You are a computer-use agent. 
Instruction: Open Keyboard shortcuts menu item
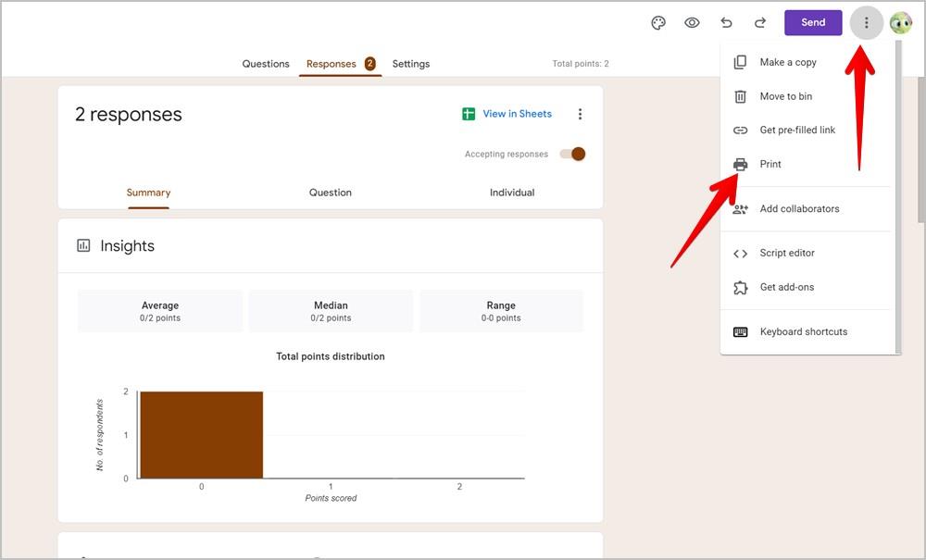click(806, 331)
